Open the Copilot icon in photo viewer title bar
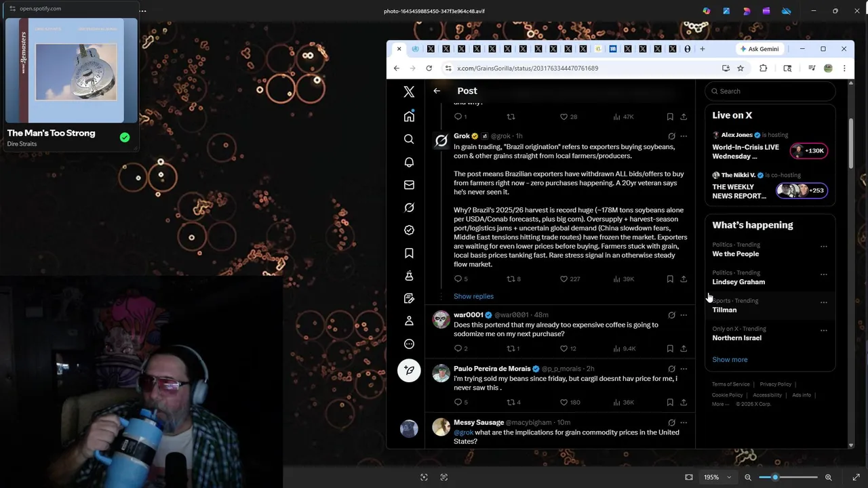This screenshot has width=868, height=488. pyautogui.click(x=707, y=11)
